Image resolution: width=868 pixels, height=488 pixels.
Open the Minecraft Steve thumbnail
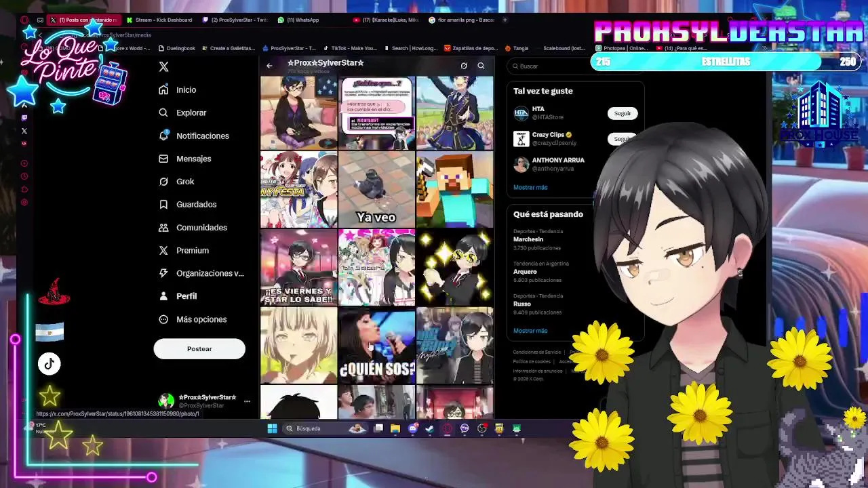coord(454,190)
